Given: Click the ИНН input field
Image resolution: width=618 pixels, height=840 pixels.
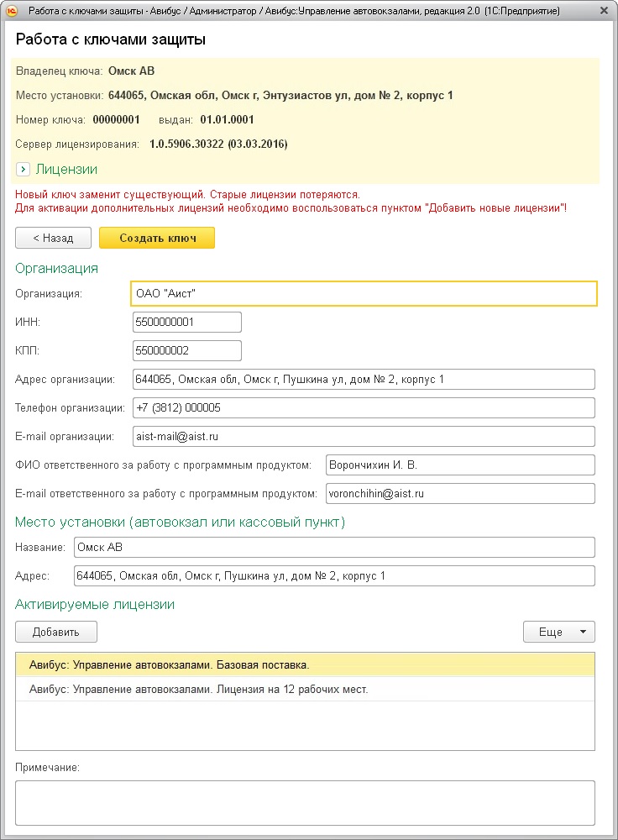Looking at the screenshot, I should [186, 323].
